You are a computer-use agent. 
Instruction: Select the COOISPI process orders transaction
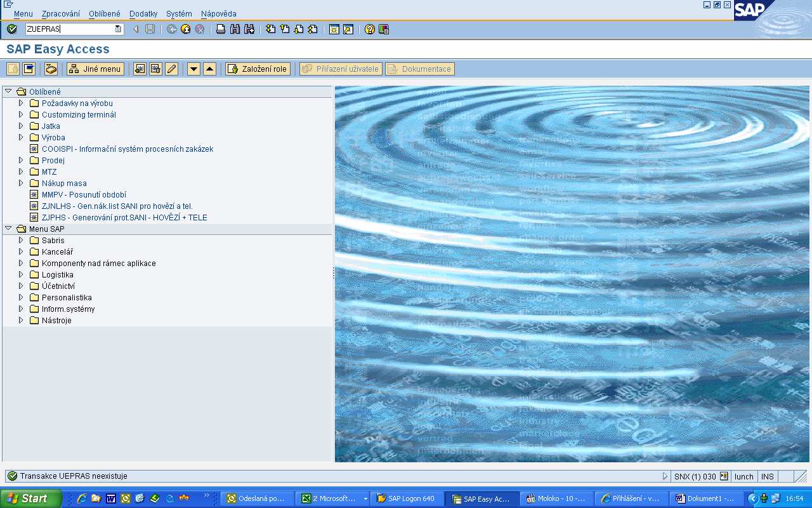tap(128, 149)
